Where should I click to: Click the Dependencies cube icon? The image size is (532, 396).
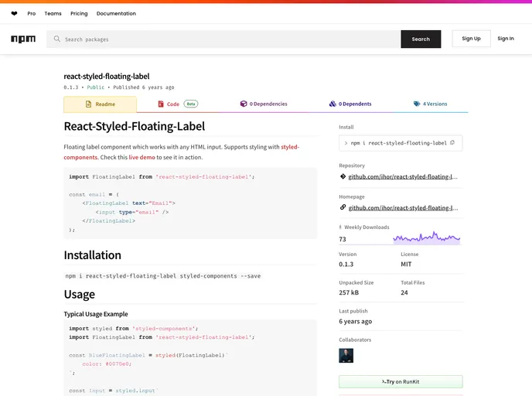coord(244,104)
